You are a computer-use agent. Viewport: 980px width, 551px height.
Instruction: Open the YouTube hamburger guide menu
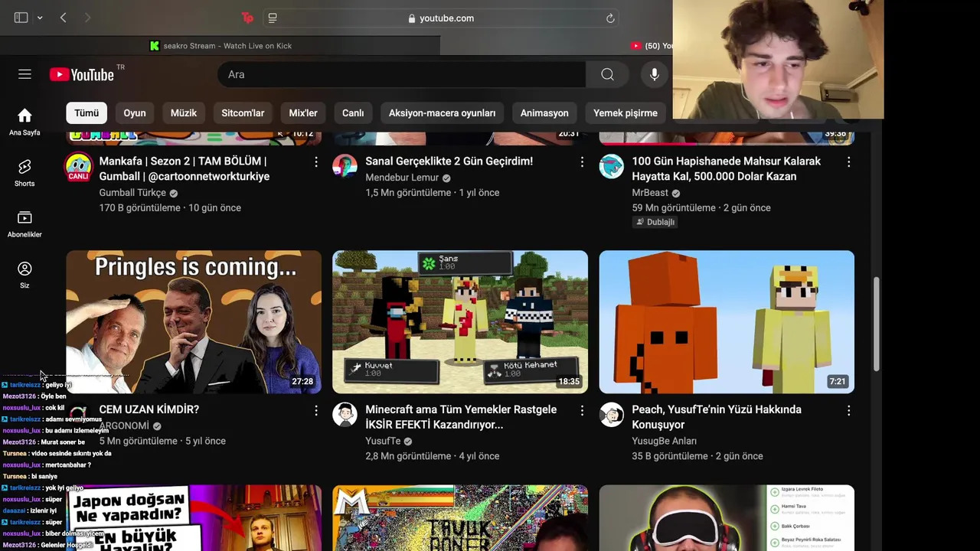pyautogui.click(x=24, y=74)
